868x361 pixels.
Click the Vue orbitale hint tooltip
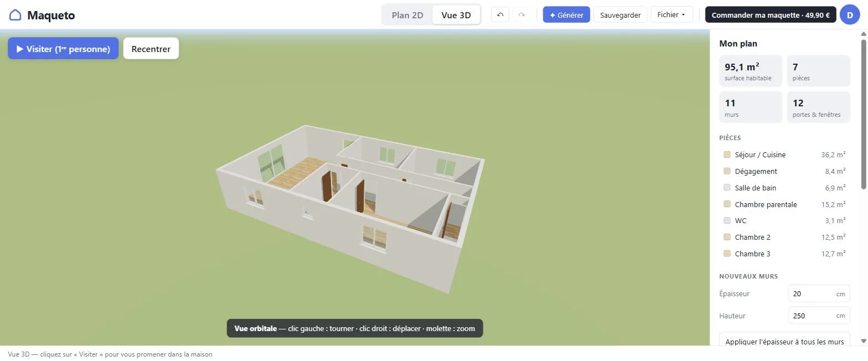pyautogui.click(x=355, y=328)
